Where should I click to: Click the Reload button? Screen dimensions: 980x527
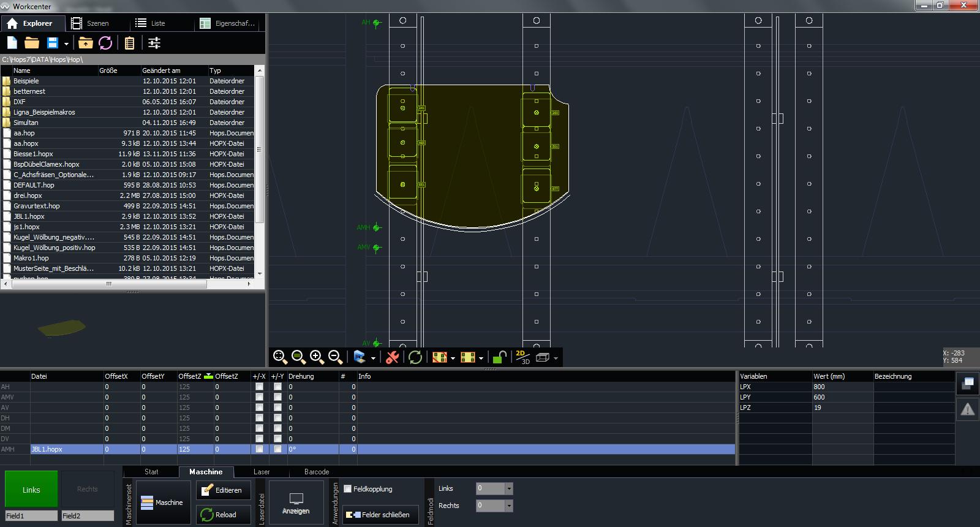(224, 515)
